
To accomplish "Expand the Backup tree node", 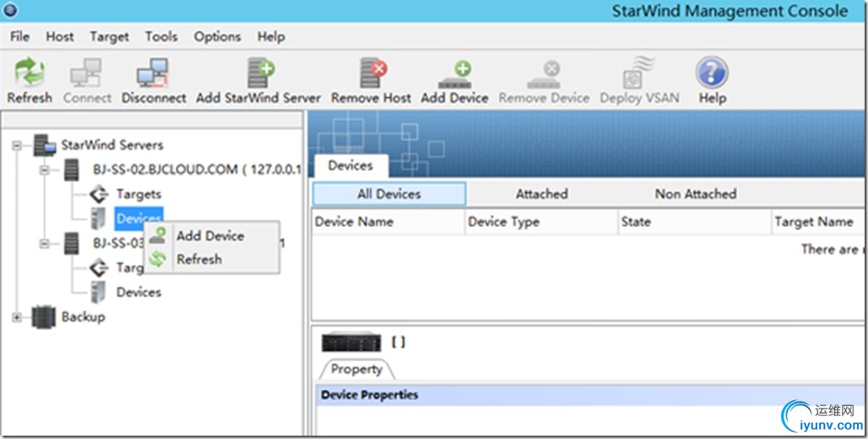I will pos(17,317).
